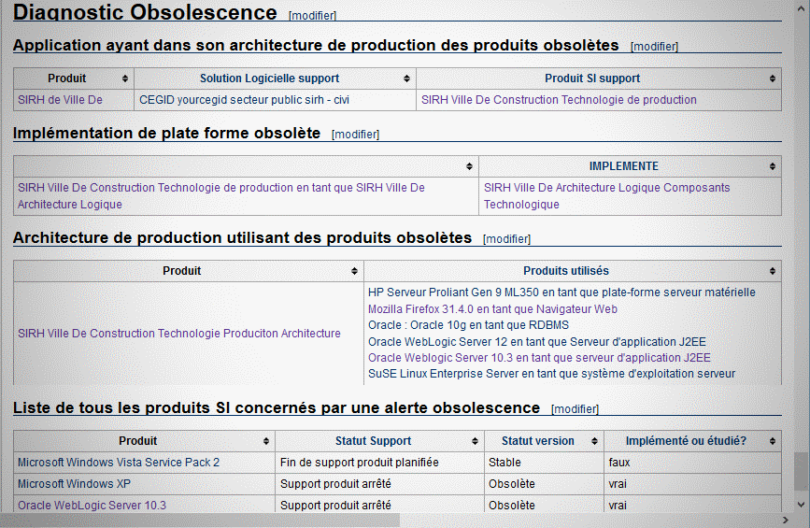
Task: Open Oracle Weblogic Server 10.3 J2EE link
Action: click(x=539, y=358)
